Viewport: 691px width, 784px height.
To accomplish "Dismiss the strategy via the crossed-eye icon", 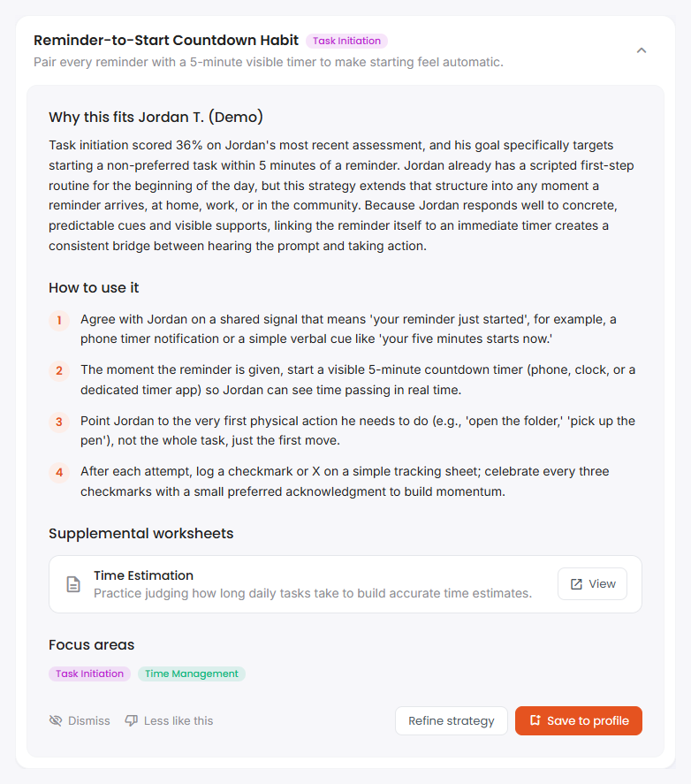I will (56, 720).
